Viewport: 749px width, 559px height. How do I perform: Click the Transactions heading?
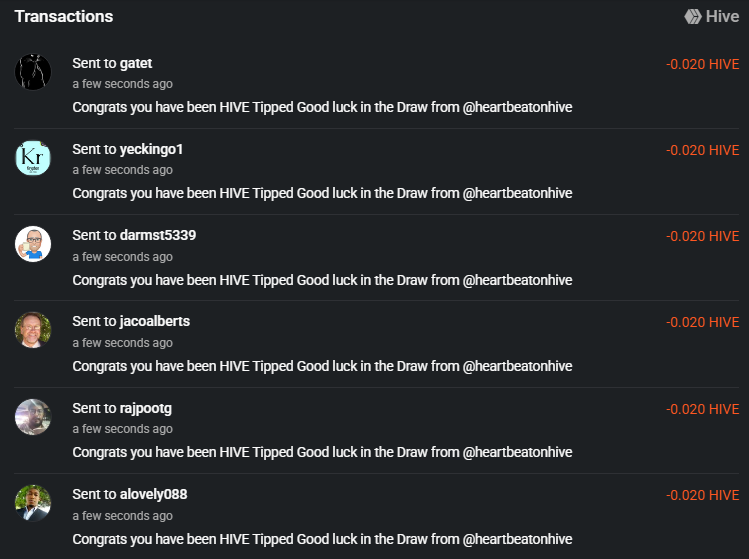tap(64, 17)
